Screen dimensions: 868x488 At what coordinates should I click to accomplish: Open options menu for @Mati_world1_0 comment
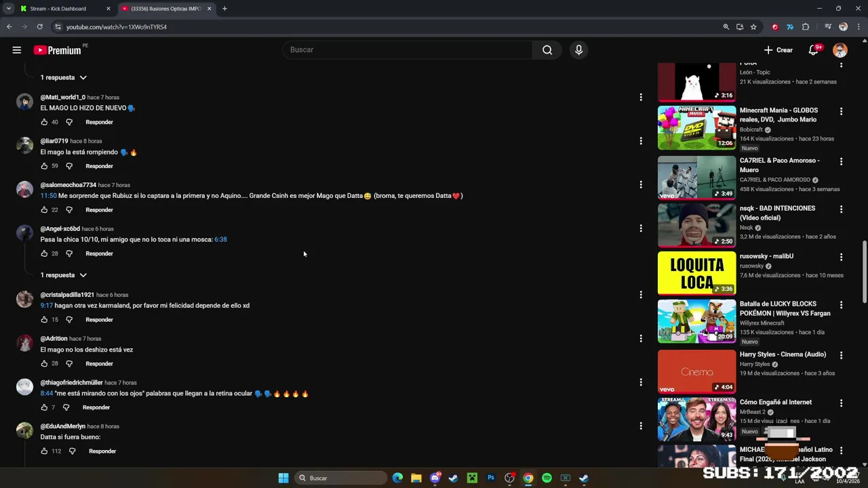point(641,98)
